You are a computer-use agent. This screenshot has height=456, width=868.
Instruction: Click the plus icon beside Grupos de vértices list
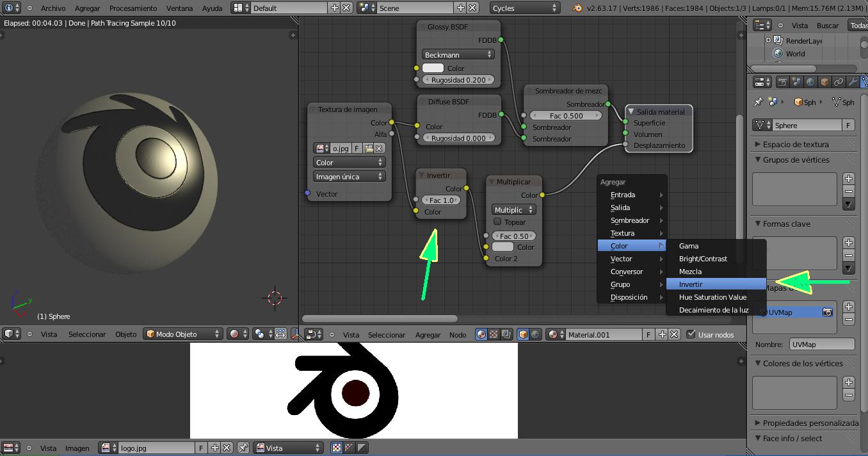click(848, 179)
